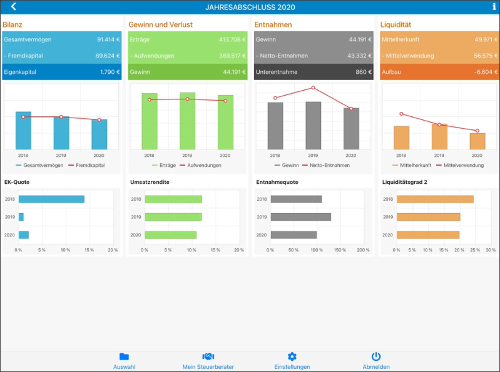Toggle Gewinn legend in Entnahmen chart
The height and width of the screenshot is (372, 500).
(287, 165)
